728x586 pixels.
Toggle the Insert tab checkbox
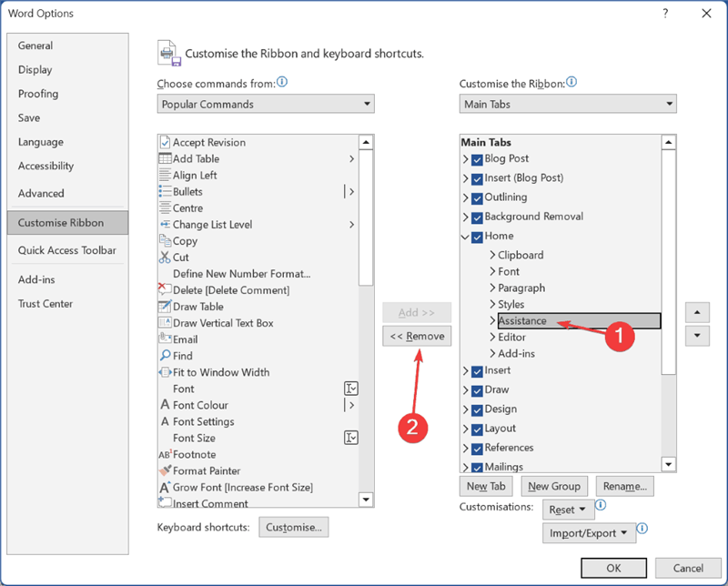[x=477, y=371]
